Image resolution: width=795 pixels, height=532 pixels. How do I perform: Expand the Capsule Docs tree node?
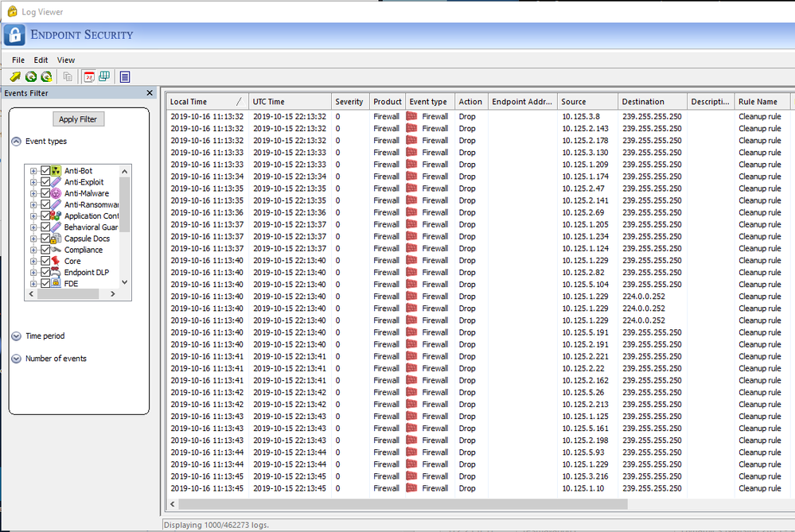33,239
